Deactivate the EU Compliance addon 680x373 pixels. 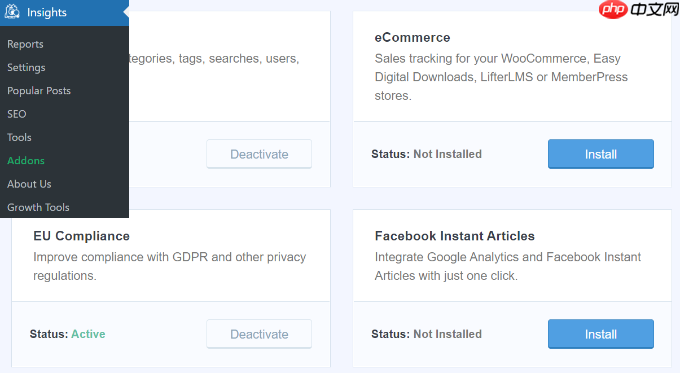259,334
